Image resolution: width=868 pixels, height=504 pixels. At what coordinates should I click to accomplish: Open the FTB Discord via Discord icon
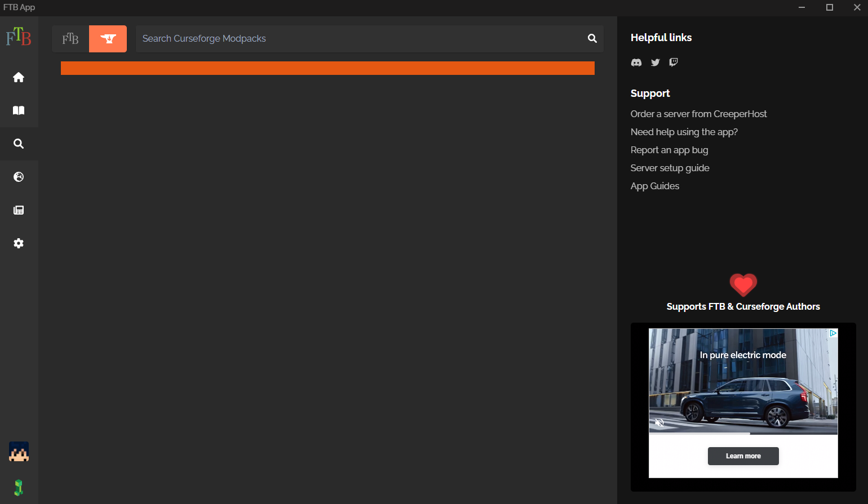click(636, 63)
